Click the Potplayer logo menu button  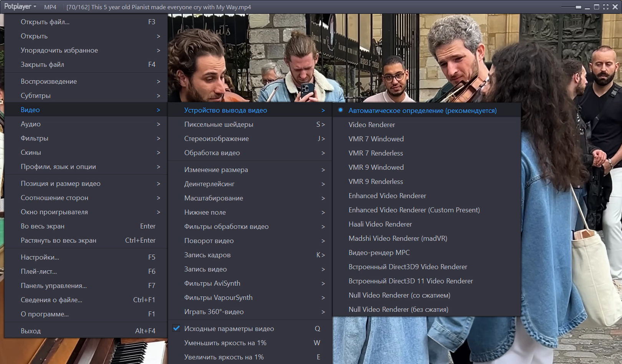pos(20,7)
